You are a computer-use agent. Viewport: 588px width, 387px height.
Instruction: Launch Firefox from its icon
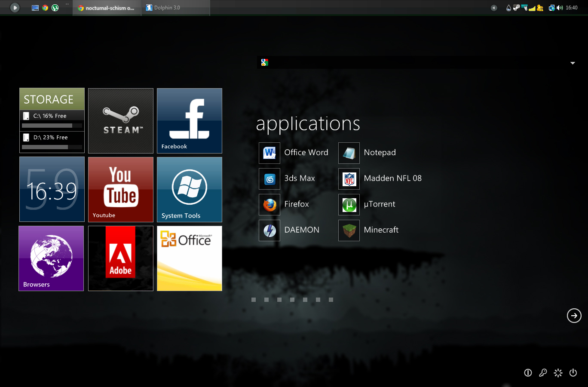tap(269, 205)
